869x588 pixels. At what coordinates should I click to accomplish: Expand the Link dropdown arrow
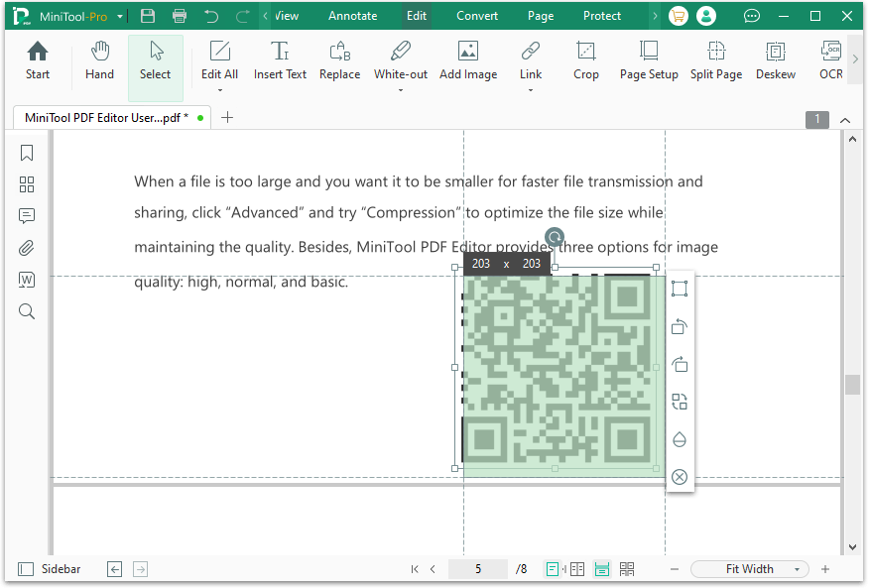531,90
